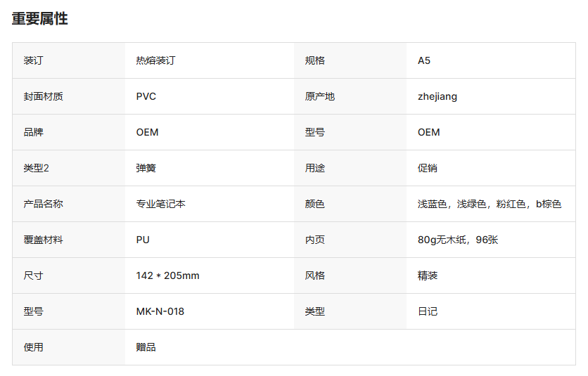Select the MK-N-018 model number
Viewport: 588px width, 376px height.
pyautogui.click(x=160, y=311)
